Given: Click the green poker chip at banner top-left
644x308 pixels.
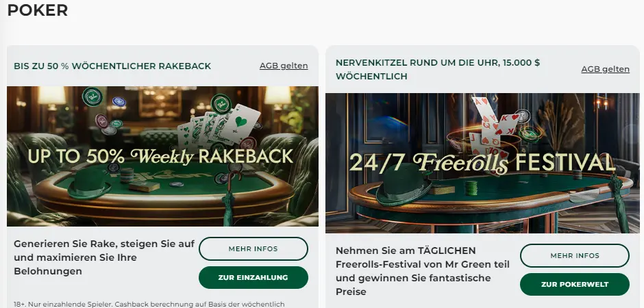Looking at the screenshot, I should tap(92, 97).
